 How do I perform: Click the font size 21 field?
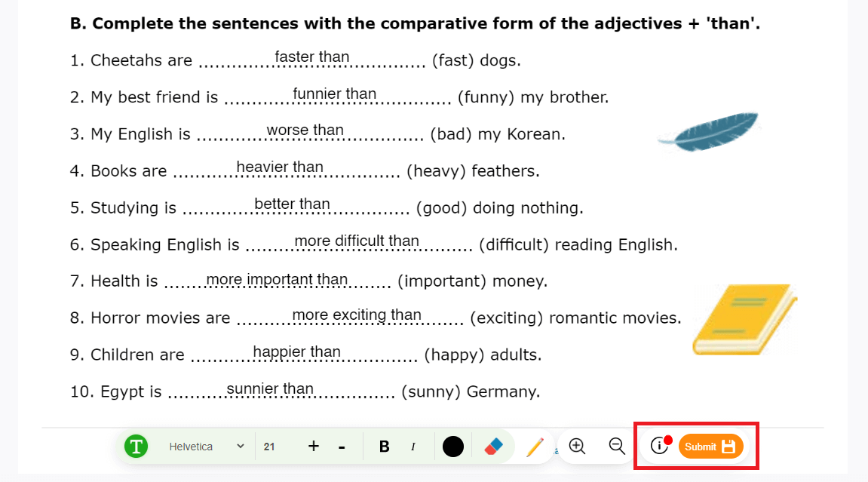click(x=270, y=447)
